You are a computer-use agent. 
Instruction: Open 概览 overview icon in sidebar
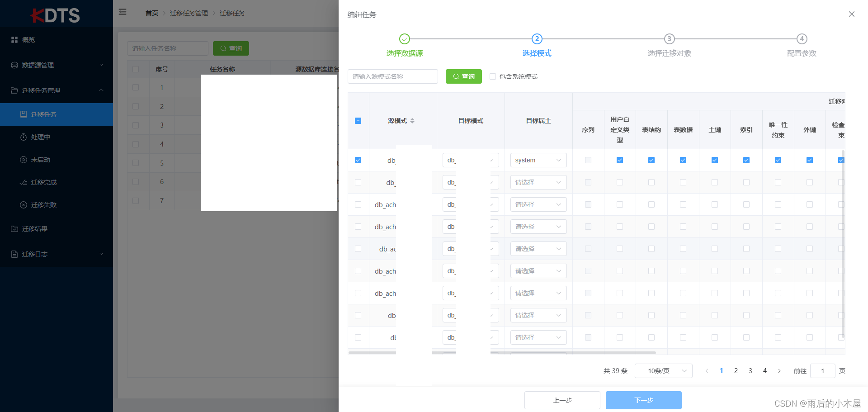(x=14, y=40)
